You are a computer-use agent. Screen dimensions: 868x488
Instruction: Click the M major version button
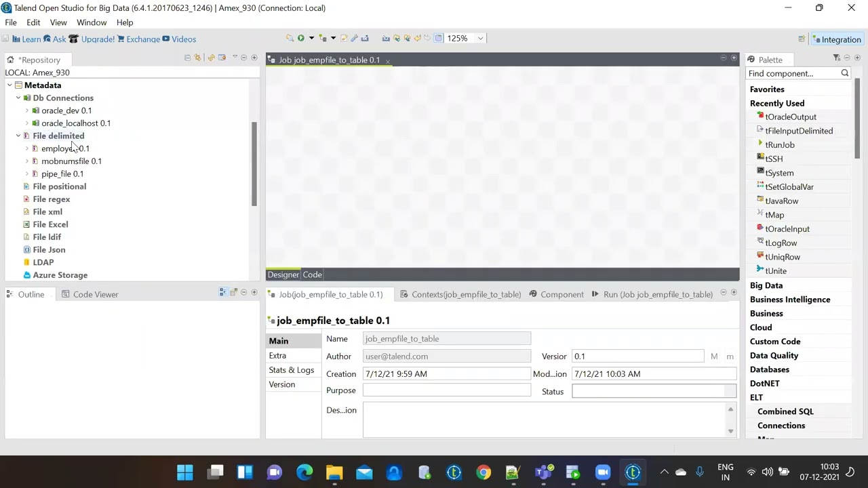[714, 357]
